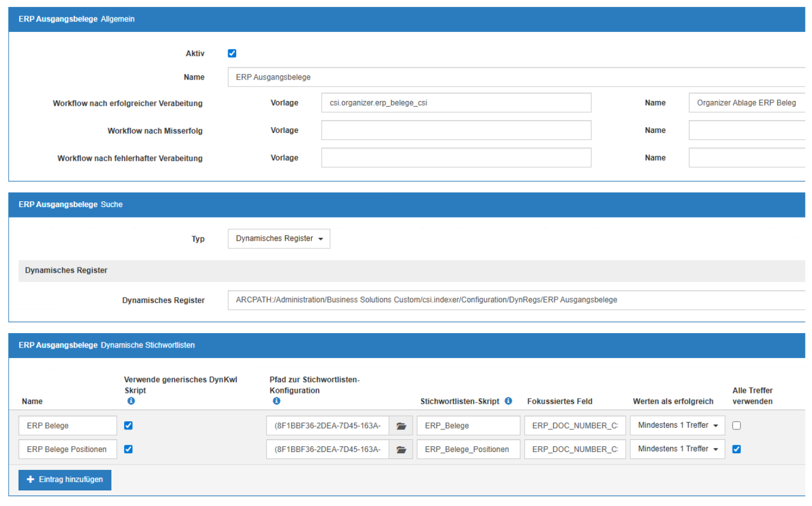Click the Typ label

pyautogui.click(x=198, y=239)
